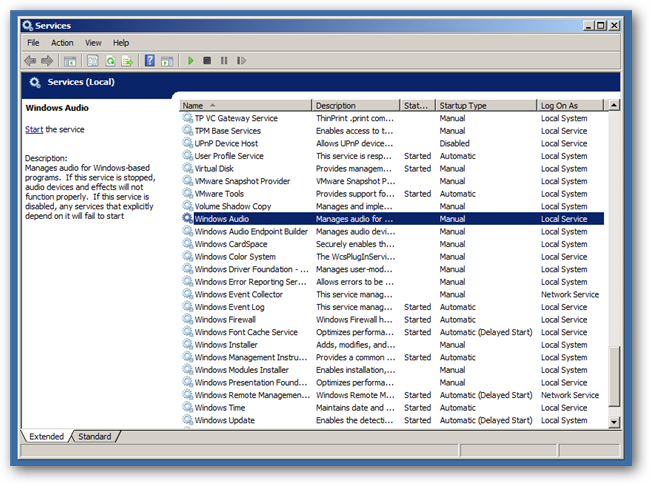Click the Refresh toolbar icon
Viewport: 650px width, 484px height.
[x=110, y=61]
